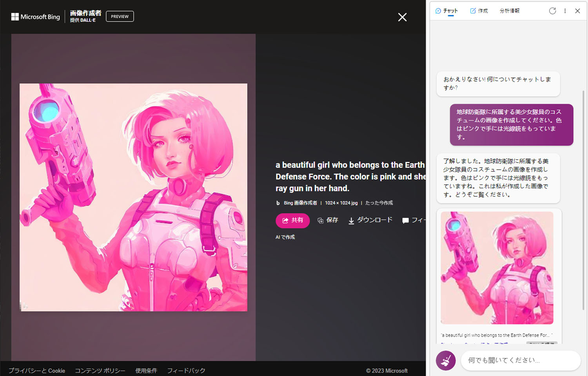
Task: Click the ダウンロード download arrow icon
Action: pos(351,220)
